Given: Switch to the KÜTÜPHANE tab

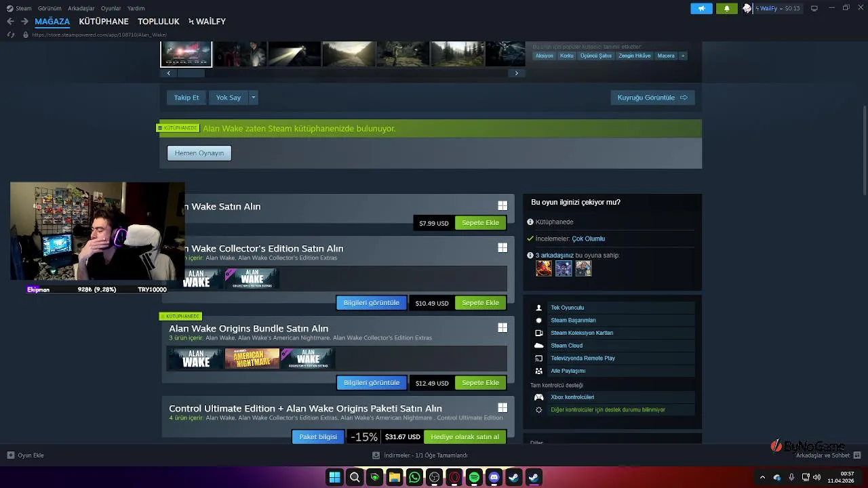Looking at the screenshot, I should point(104,21).
